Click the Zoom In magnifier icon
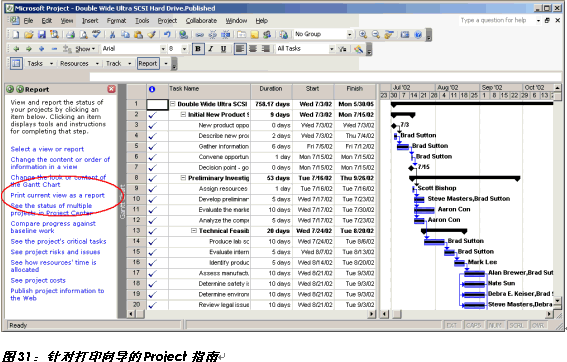The height and width of the screenshot is (362, 567). coord(363,34)
